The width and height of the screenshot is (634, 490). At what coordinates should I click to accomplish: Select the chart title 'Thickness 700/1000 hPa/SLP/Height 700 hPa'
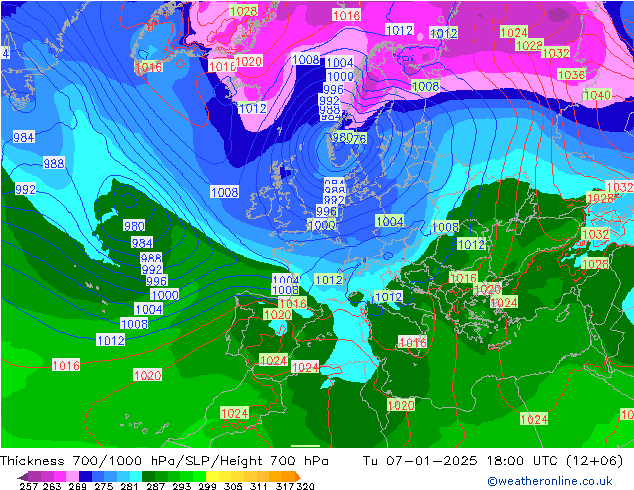pos(164,461)
